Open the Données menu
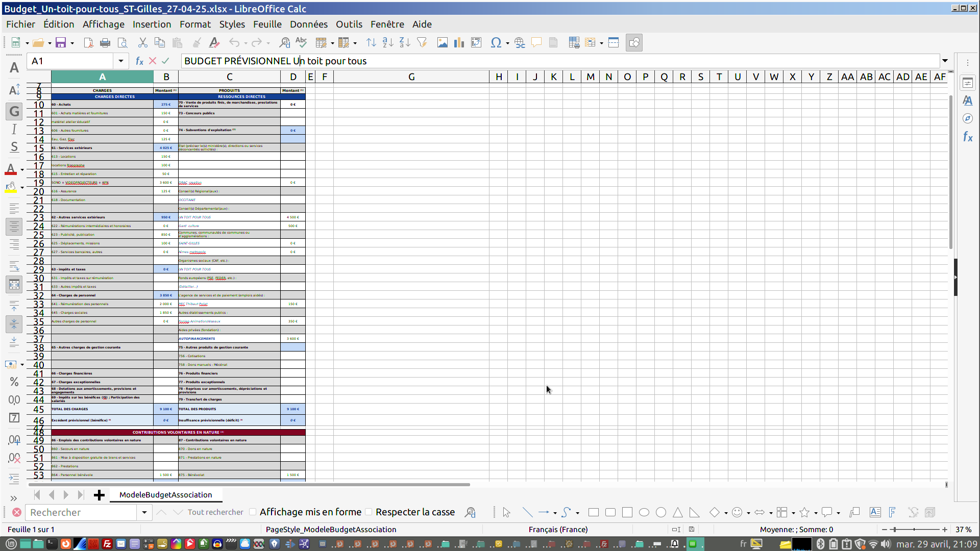The width and height of the screenshot is (980, 551). click(308, 24)
